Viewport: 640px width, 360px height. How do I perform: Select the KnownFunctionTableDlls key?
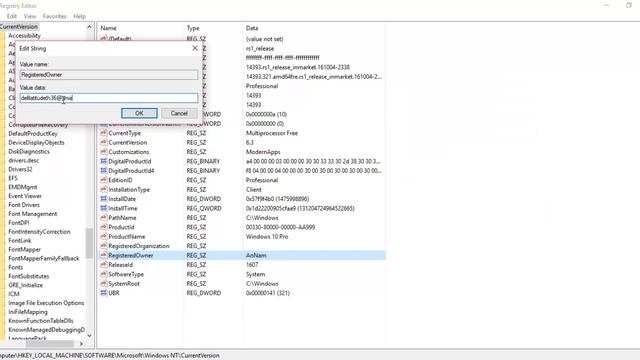41,321
